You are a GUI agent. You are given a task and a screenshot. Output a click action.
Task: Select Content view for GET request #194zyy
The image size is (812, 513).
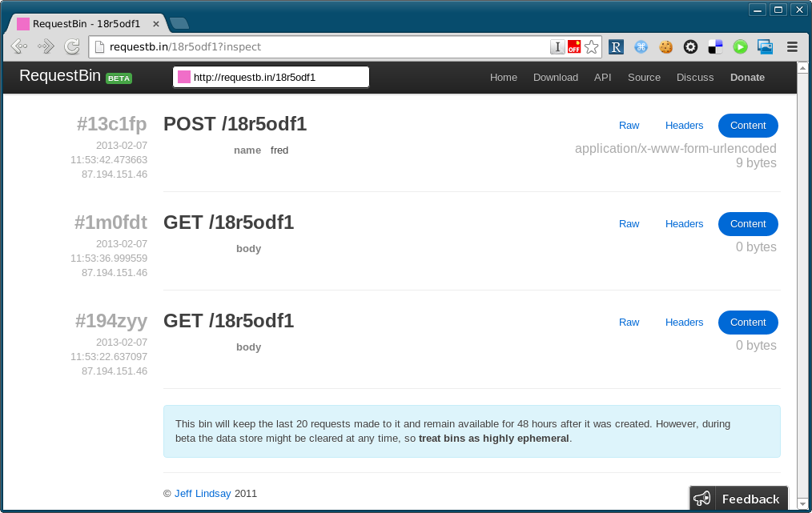click(x=748, y=322)
